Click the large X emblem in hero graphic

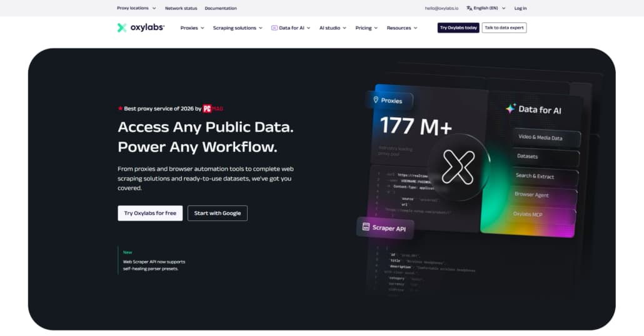458,167
